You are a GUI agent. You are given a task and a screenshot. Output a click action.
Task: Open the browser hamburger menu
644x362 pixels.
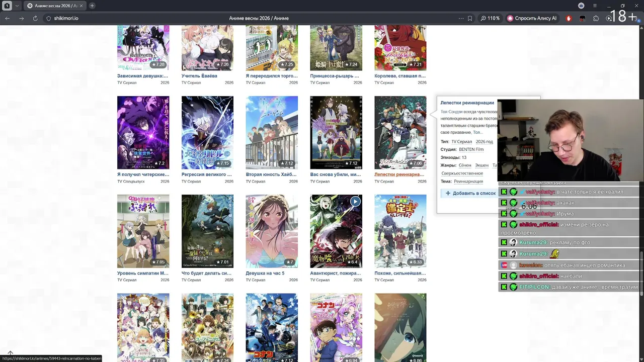(x=595, y=6)
